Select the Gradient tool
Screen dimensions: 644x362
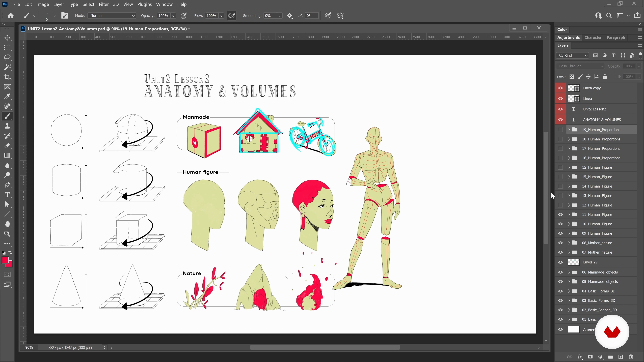coord(7,155)
